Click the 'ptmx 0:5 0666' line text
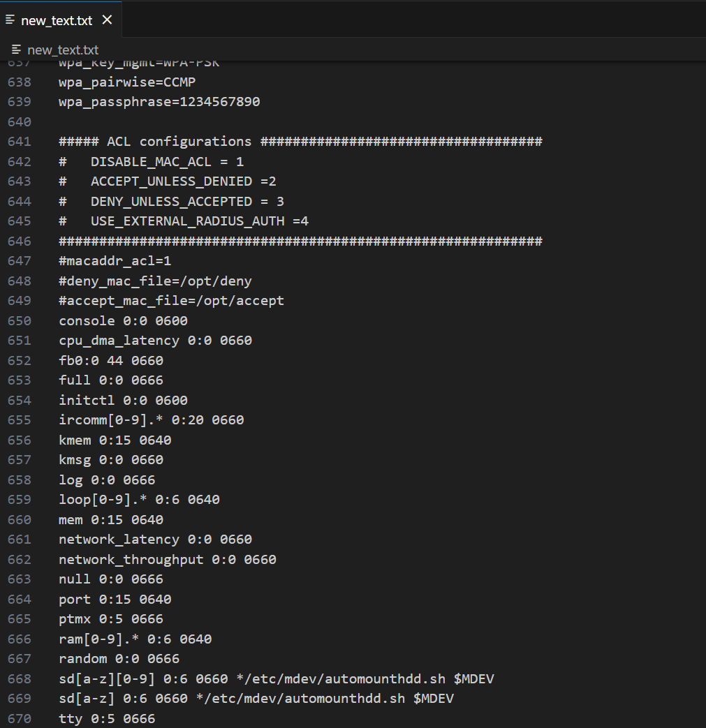706x728 pixels. tap(111, 619)
